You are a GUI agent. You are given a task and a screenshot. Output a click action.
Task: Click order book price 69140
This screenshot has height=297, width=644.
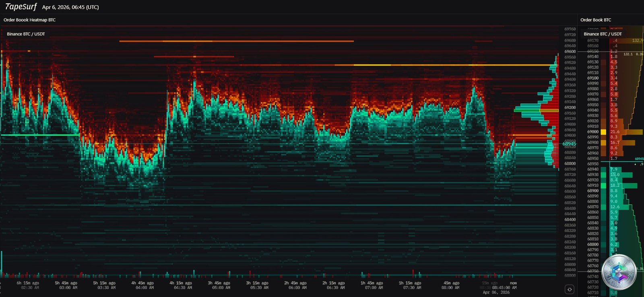pos(593,57)
